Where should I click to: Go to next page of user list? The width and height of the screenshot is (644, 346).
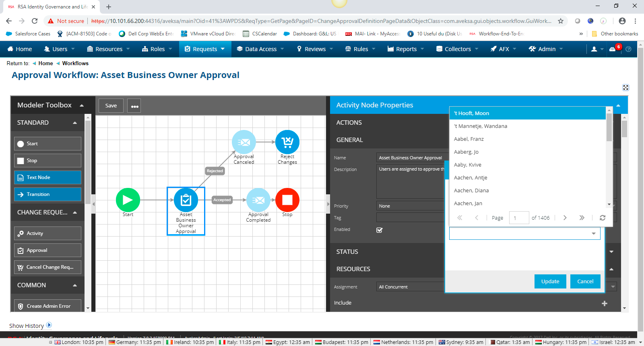point(565,218)
